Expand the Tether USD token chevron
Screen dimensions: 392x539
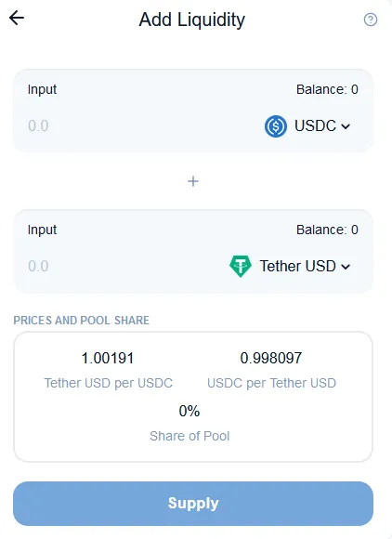[x=346, y=267]
